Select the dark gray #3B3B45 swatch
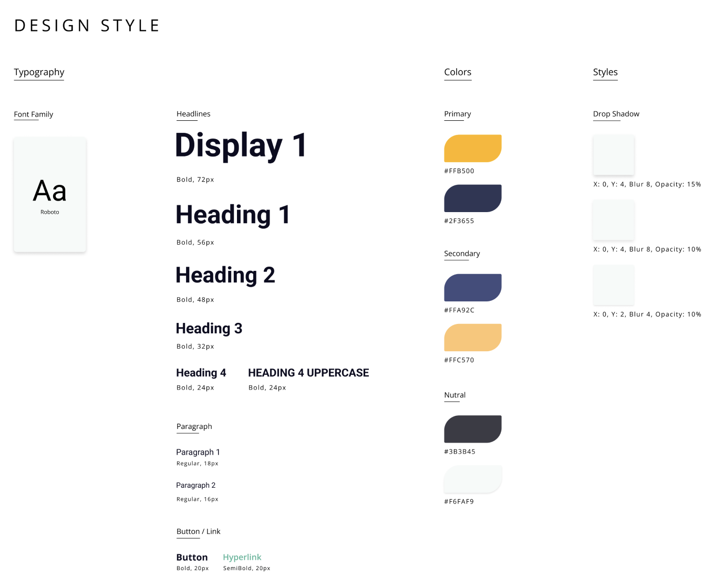724x588 pixels. tap(473, 429)
